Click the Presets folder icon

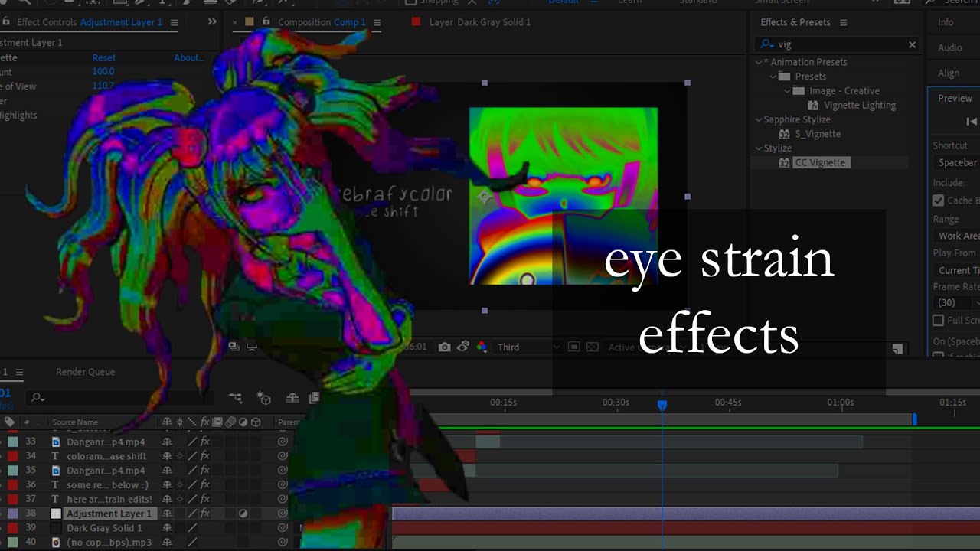pos(784,77)
